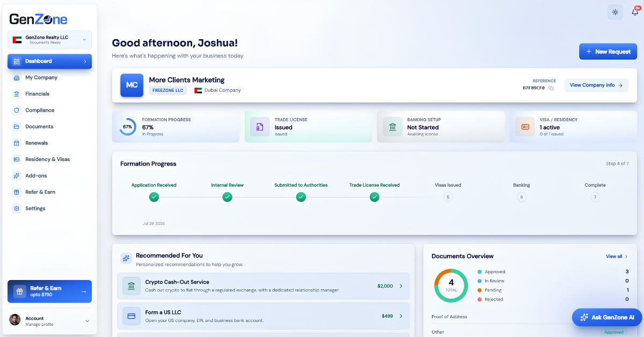Click the Add-ons sparkle icon
The image size is (644, 337).
pos(17,175)
